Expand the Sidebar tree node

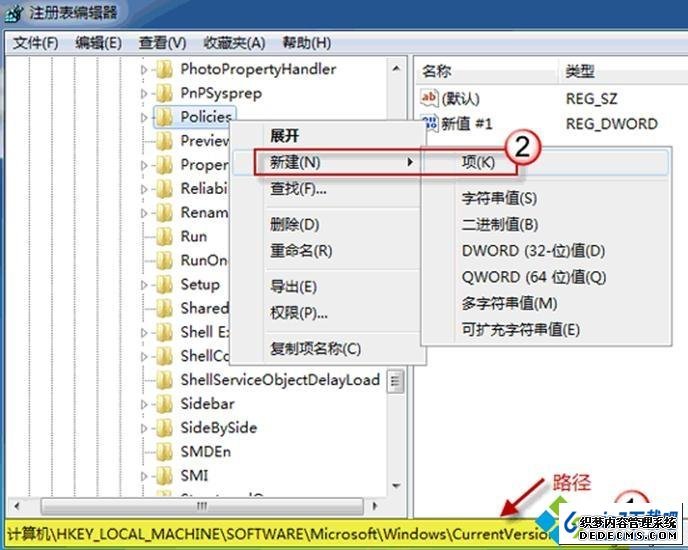point(144,404)
